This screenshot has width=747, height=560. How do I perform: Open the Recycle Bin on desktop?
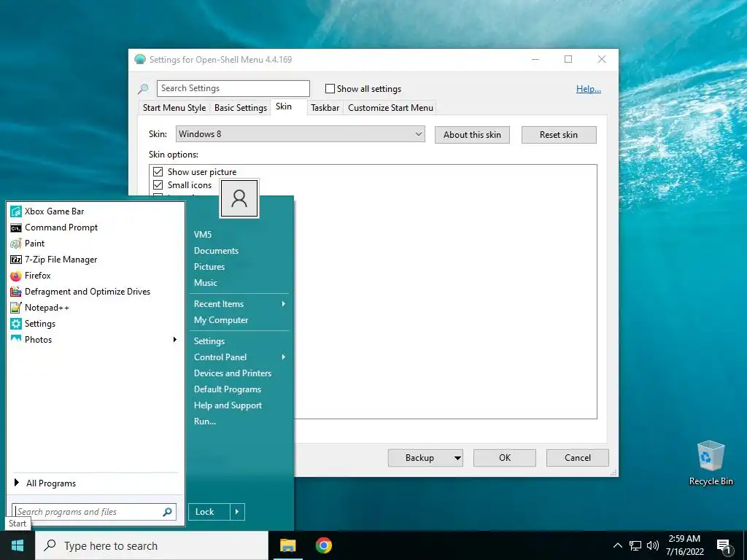711,463
